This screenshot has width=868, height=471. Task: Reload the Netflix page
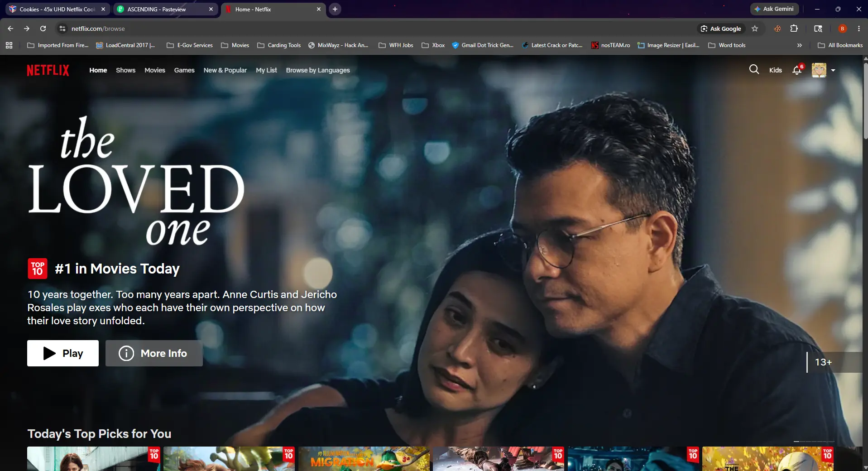43,29
